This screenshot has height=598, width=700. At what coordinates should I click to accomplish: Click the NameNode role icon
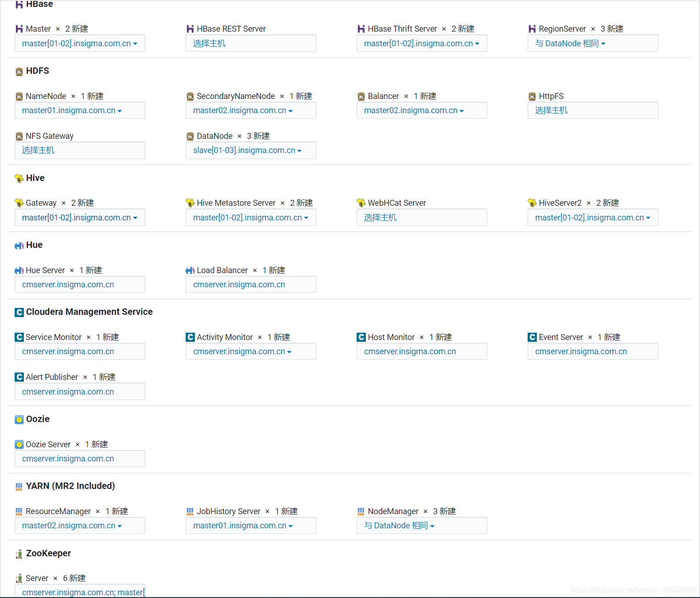[19, 96]
